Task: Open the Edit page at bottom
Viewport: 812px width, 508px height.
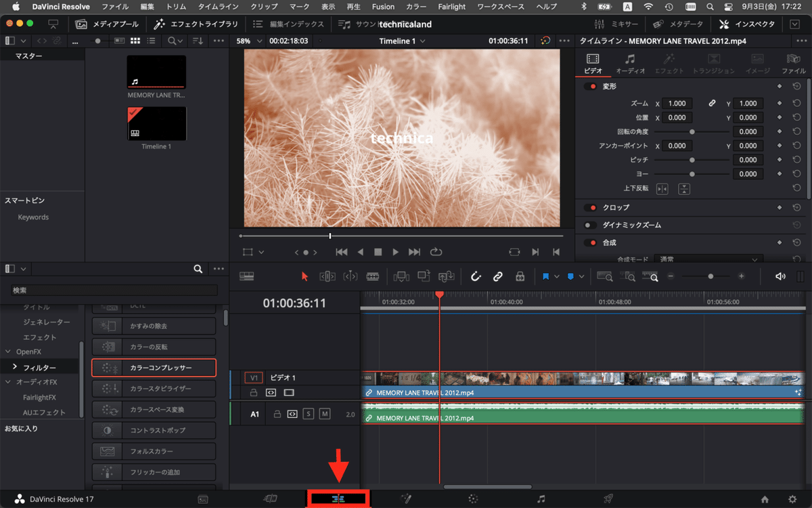Action: [338, 499]
